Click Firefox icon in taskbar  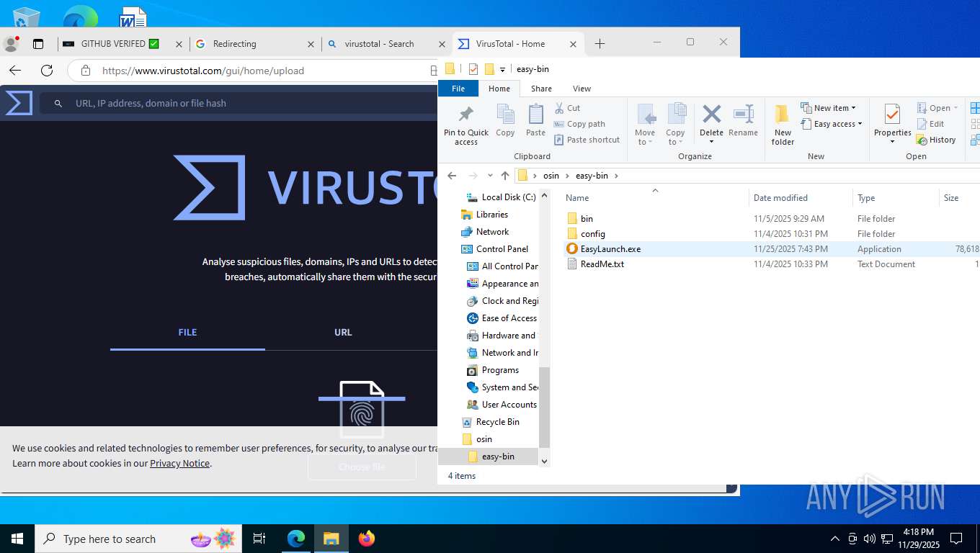coord(367,539)
